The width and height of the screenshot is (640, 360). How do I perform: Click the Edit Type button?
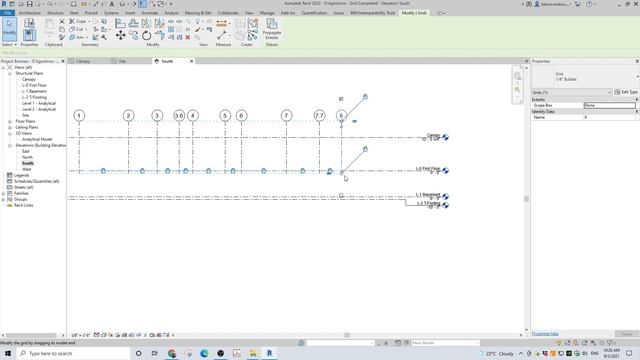coord(626,92)
